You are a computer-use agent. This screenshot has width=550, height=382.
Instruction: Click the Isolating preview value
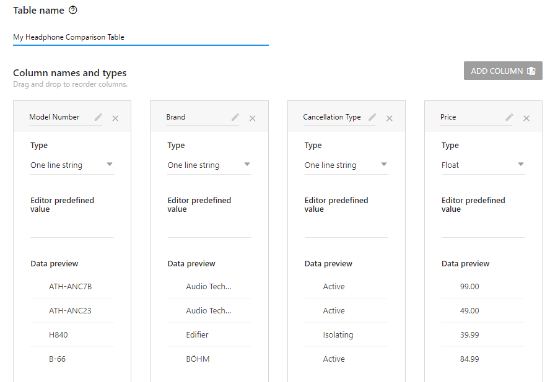point(338,335)
